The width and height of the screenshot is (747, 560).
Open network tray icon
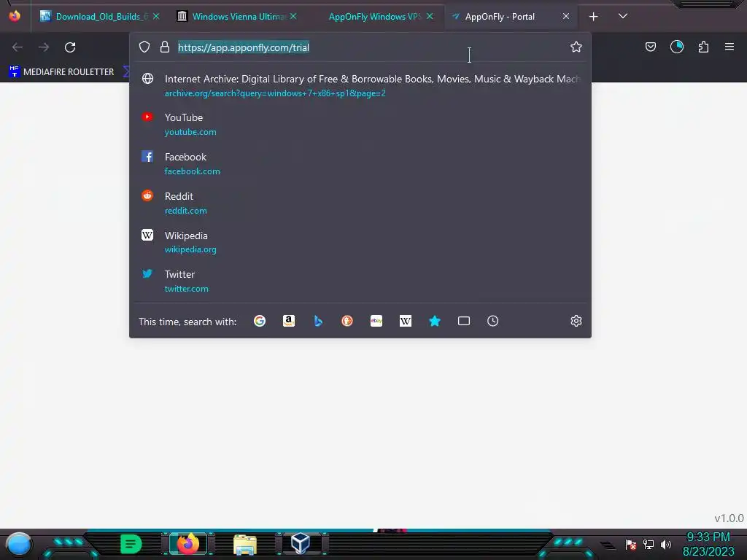(x=649, y=545)
